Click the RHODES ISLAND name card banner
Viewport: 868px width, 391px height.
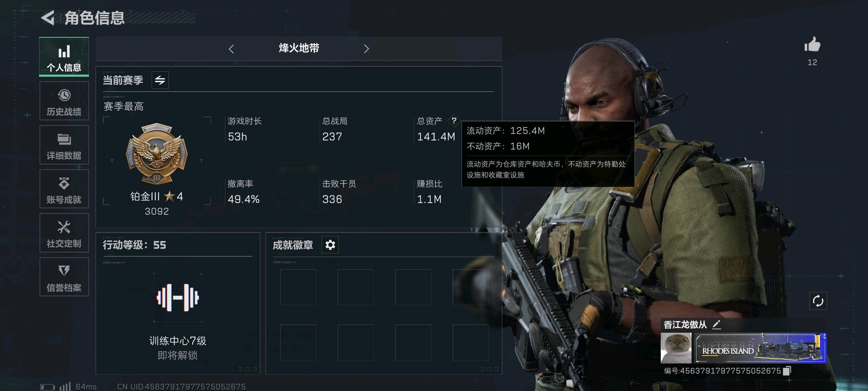click(x=760, y=348)
